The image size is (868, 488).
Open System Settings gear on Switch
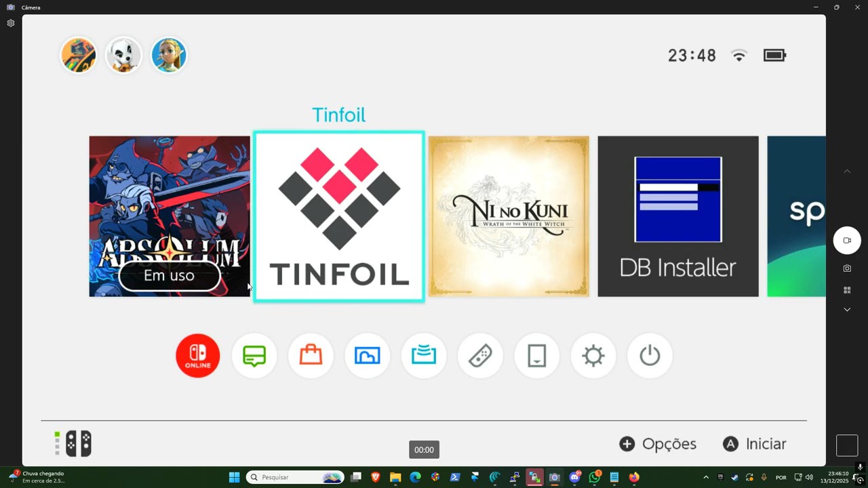593,355
